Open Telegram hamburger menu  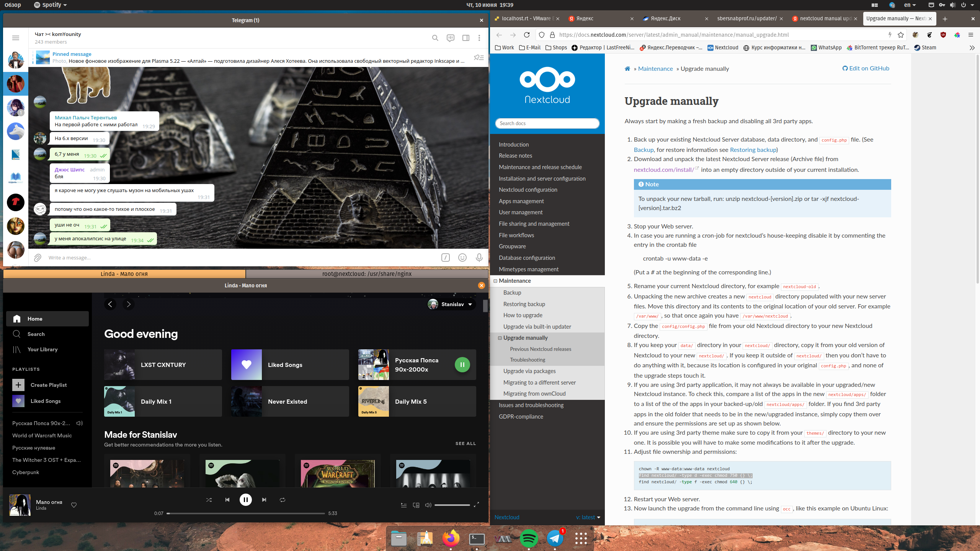click(16, 38)
